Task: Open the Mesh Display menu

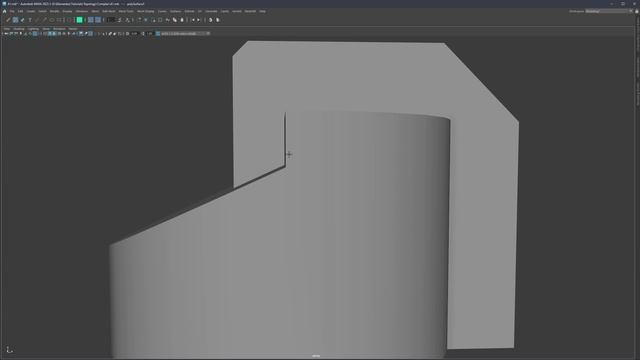Action: (x=146, y=11)
